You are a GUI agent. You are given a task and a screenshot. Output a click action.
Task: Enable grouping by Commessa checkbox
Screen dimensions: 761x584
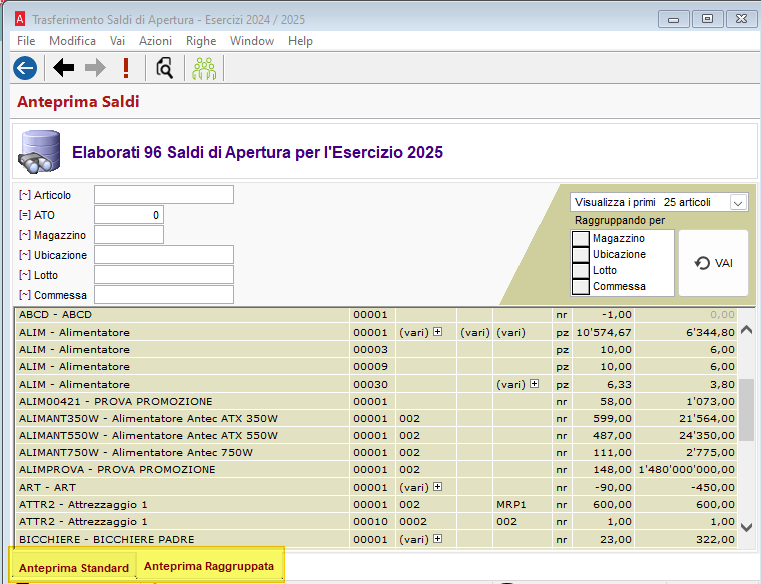point(580,286)
